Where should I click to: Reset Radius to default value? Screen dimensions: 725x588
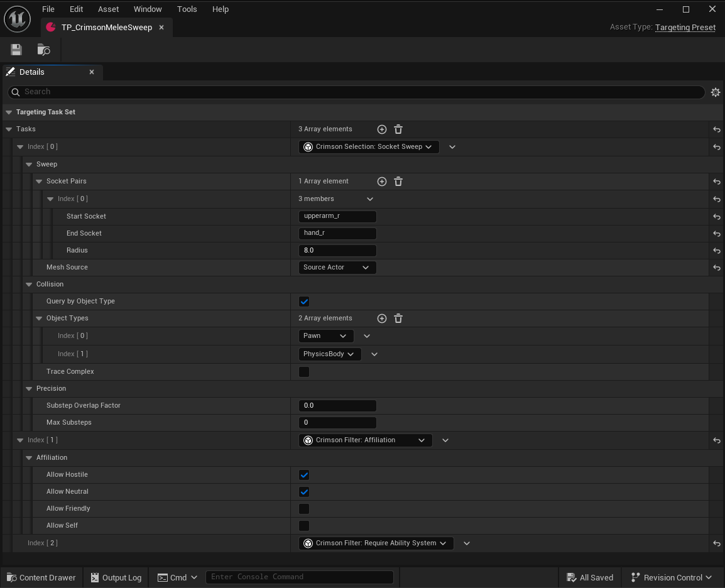pos(717,251)
